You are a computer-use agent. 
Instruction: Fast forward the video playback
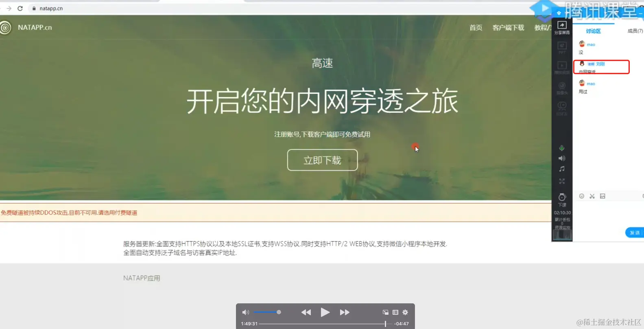point(345,312)
